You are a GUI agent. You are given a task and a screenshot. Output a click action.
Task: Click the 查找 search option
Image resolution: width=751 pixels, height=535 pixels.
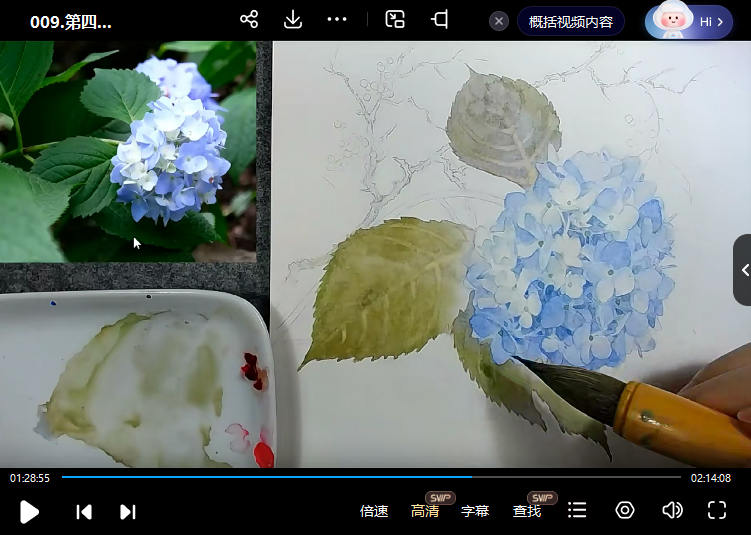[527, 511]
